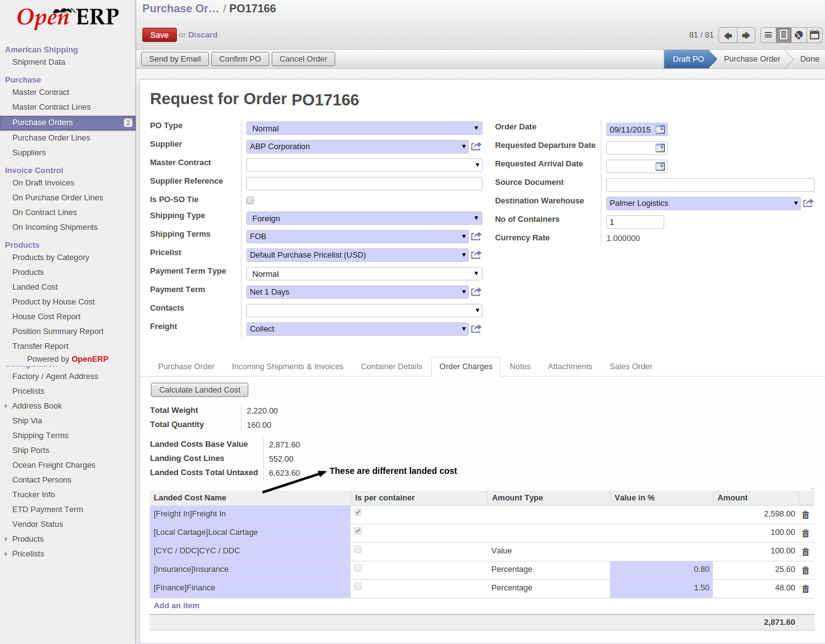
Task: Open Requested Arrival Date calendar picker
Action: point(660,166)
